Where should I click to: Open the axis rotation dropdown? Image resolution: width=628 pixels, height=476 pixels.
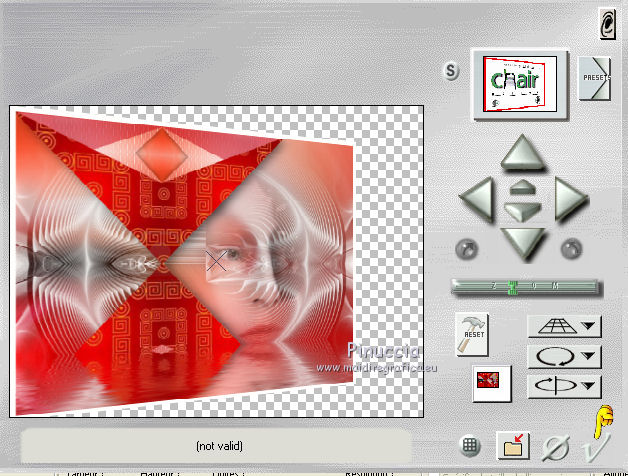[565, 386]
